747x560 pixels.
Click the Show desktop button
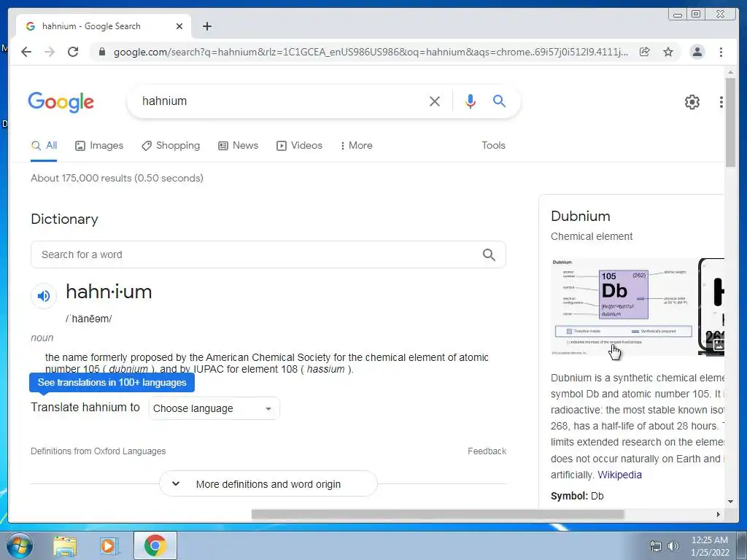pyautogui.click(x=743, y=545)
